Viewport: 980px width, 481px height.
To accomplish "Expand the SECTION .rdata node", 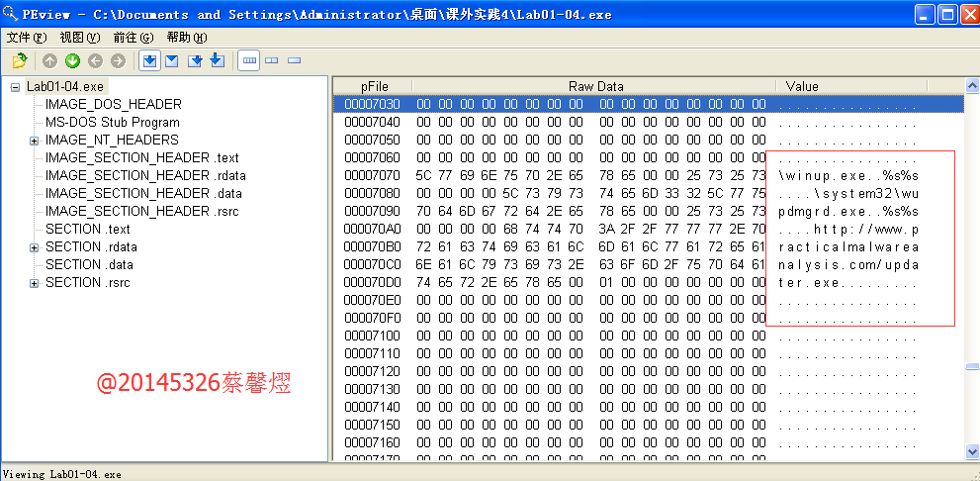I will (x=34, y=247).
